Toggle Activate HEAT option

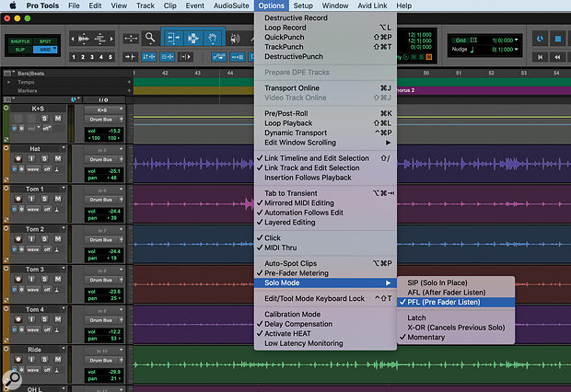click(325, 333)
